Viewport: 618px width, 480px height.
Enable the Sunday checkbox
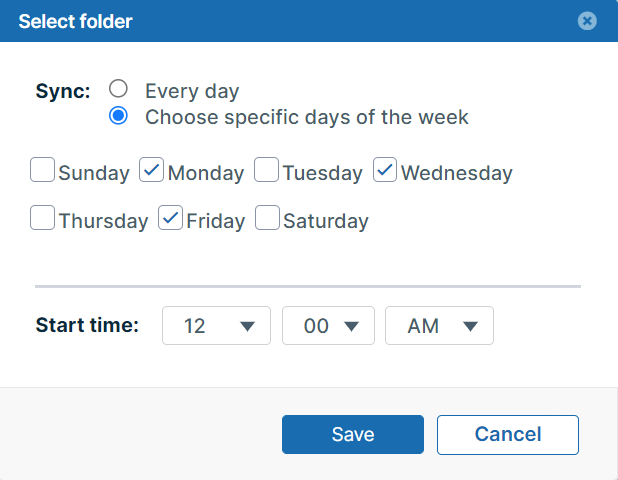click(42, 171)
